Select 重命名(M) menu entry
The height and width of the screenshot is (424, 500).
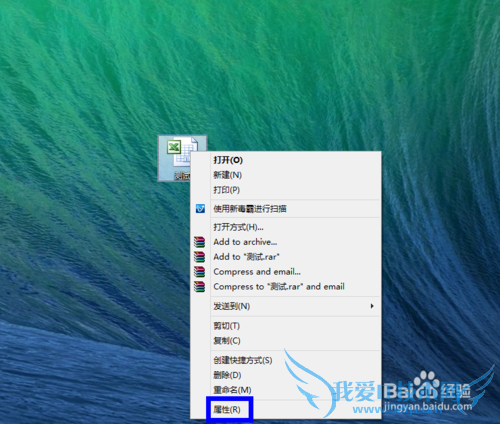tap(286, 390)
